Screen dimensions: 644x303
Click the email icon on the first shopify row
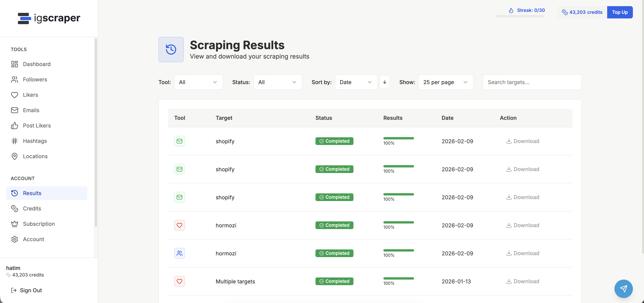click(x=180, y=141)
